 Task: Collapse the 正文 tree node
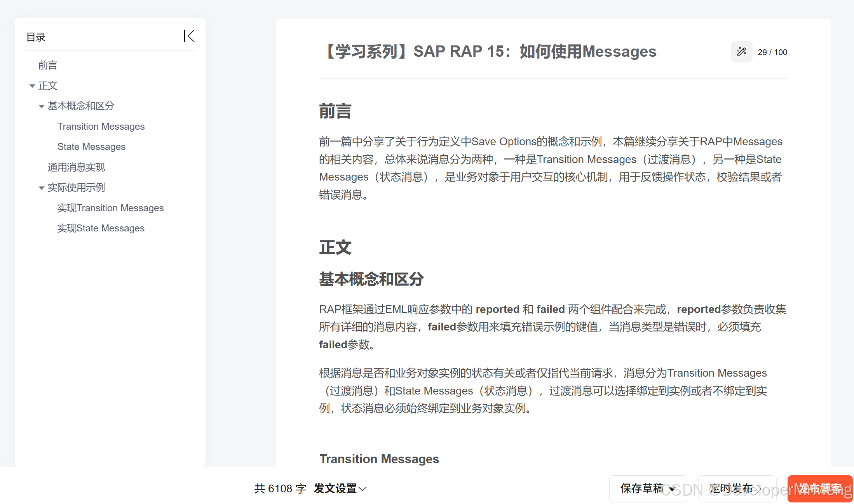pos(32,86)
